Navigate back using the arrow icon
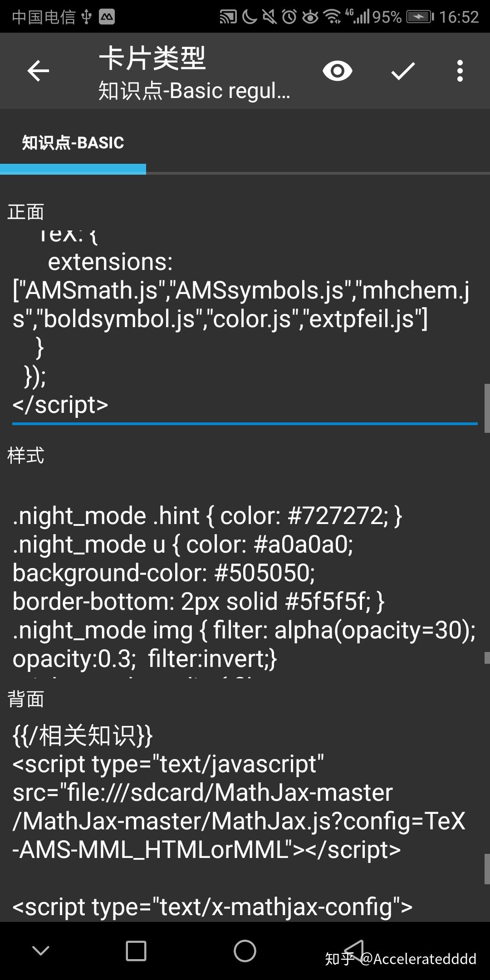This screenshot has height=980, width=490. [38, 71]
